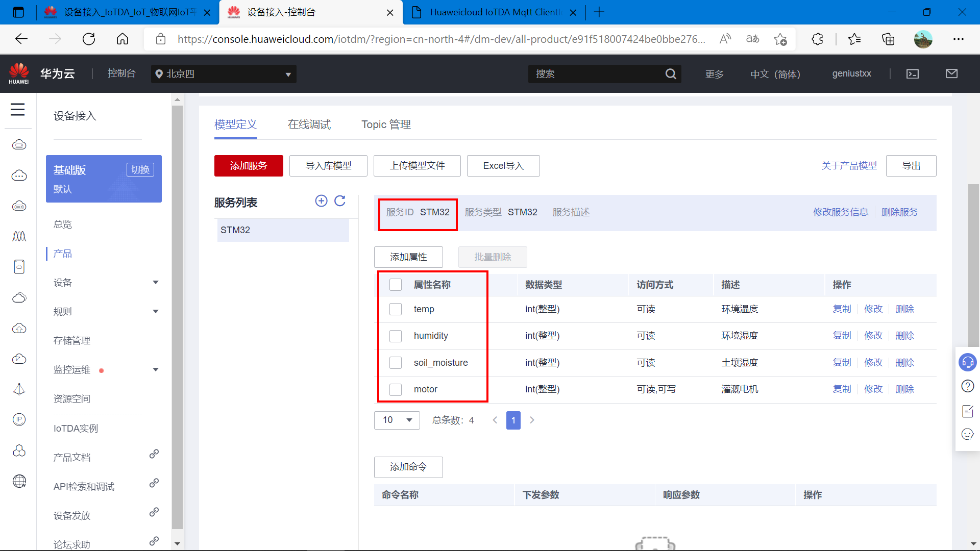Select the 模型定义 tab
This screenshot has width=980, height=551.
236,124
